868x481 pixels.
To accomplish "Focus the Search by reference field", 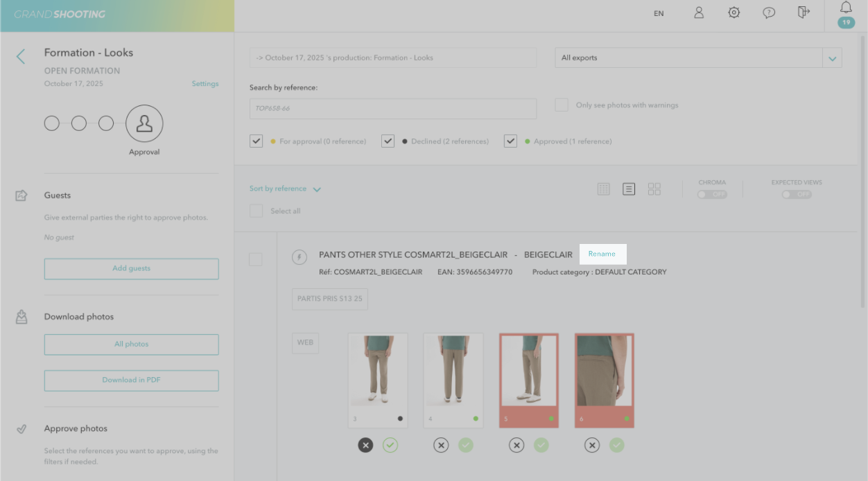I will coord(393,109).
